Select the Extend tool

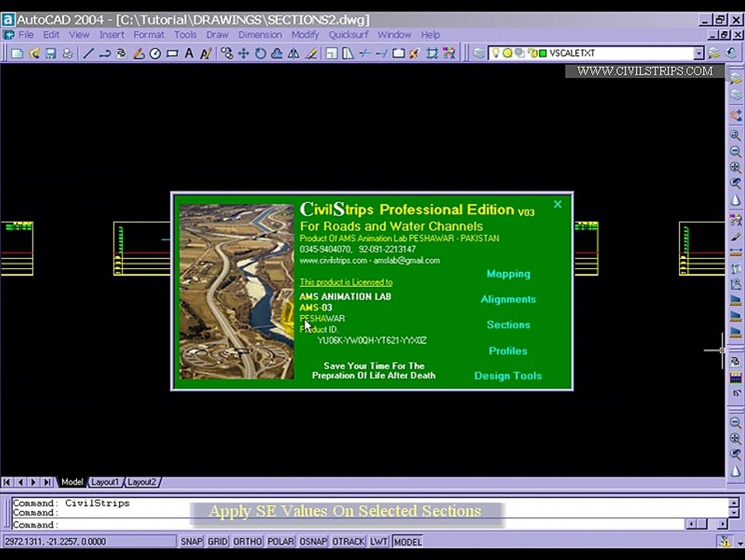pyautogui.click(x=382, y=53)
